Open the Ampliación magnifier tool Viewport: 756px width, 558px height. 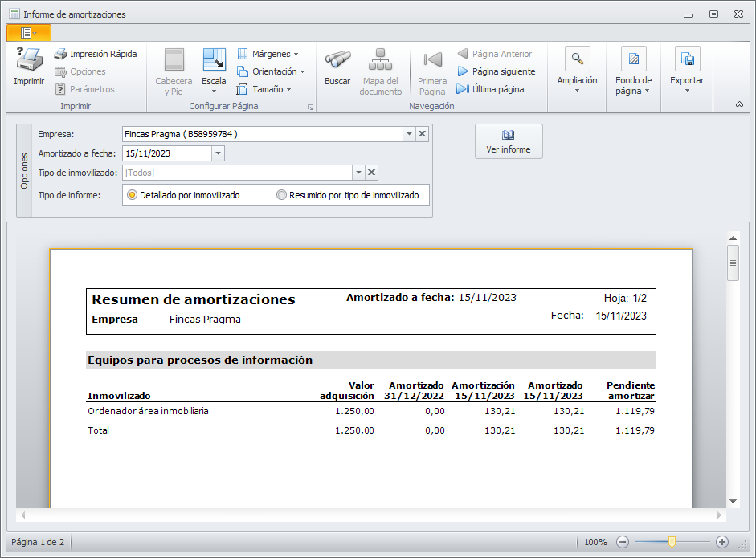tap(577, 60)
